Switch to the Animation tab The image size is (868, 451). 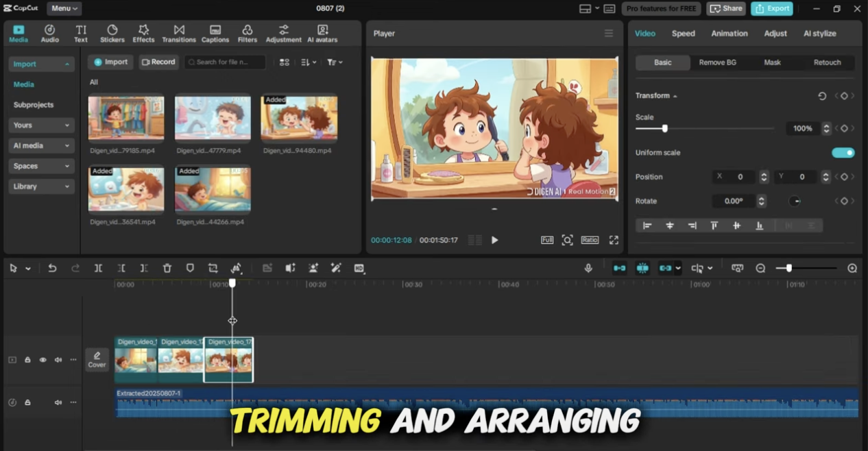tap(729, 34)
